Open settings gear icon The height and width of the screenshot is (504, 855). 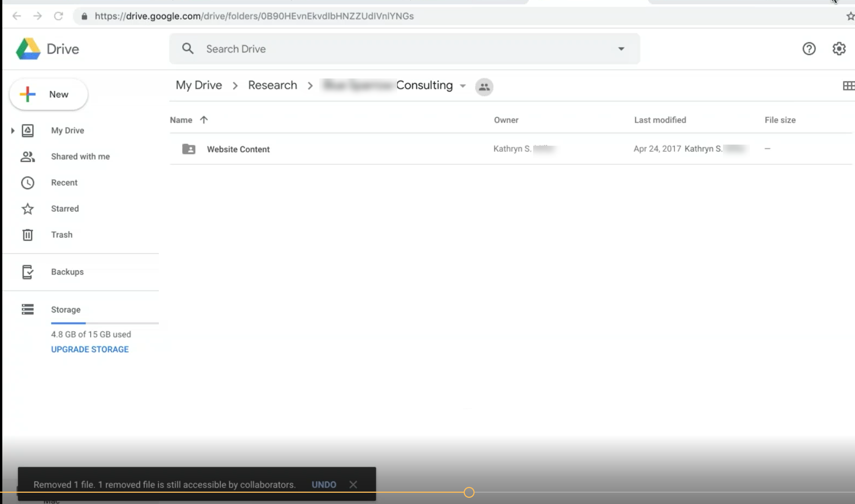[x=839, y=49]
